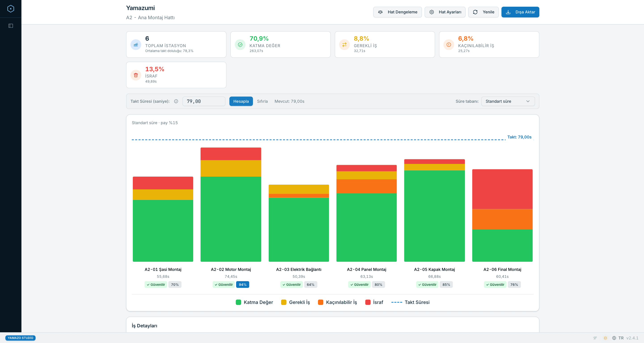Click the 'Takt: 79,00s' line label

pos(519,137)
